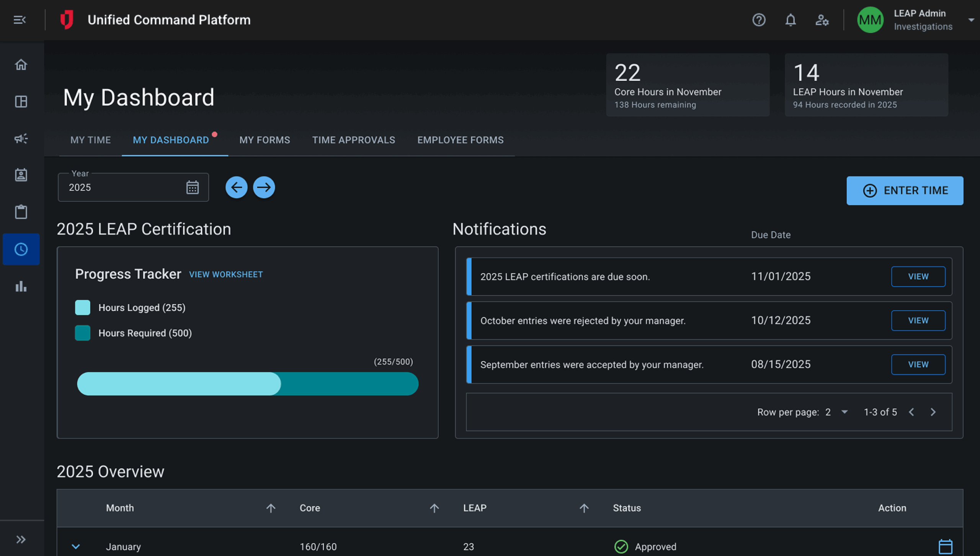Collapse the top-left navigation menu toggle
Image resolution: width=980 pixels, height=556 pixels.
pos(20,20)
